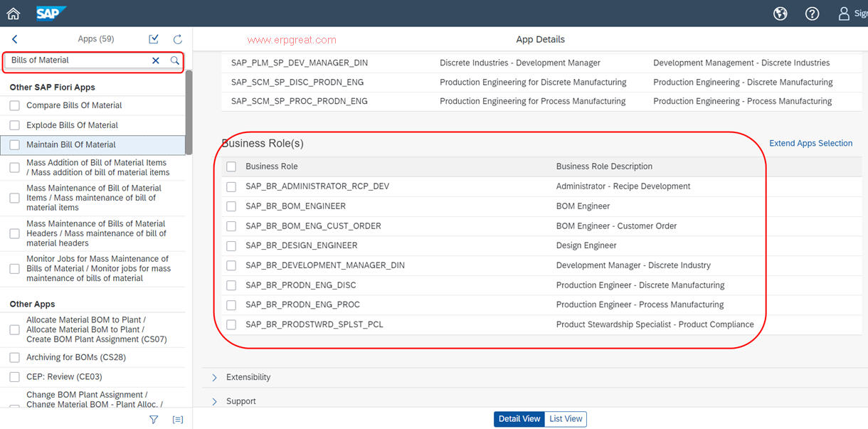
Task: Click SAP_BR_PRODN_ENG_PROC role name
Action: (302, 304)
